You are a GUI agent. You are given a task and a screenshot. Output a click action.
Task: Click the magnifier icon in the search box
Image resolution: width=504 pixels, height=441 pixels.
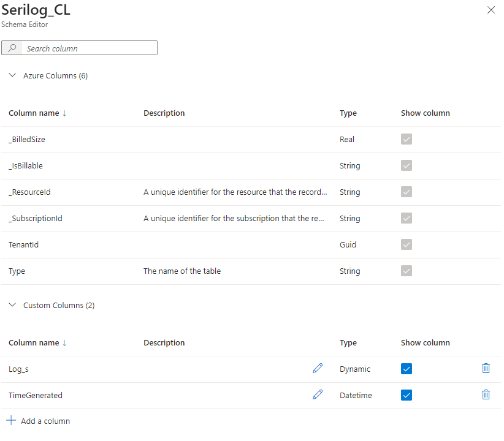[x=12, y=48]
